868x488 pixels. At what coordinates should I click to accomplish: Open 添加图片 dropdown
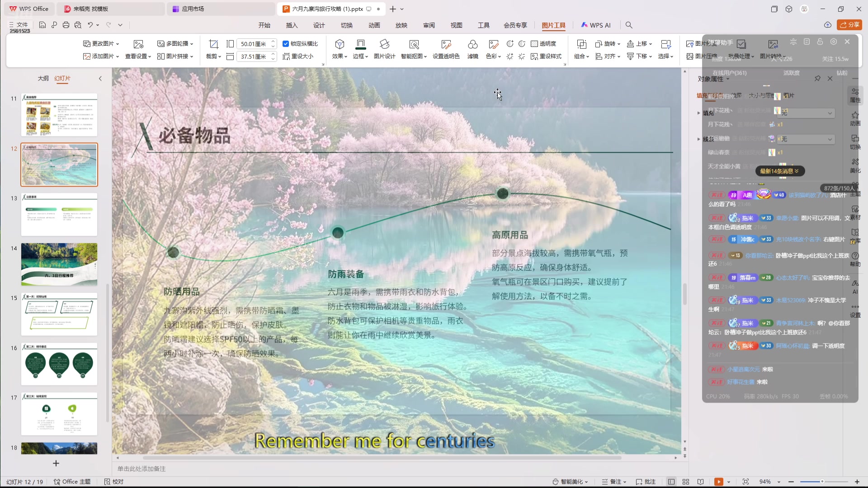coord(101,56)
